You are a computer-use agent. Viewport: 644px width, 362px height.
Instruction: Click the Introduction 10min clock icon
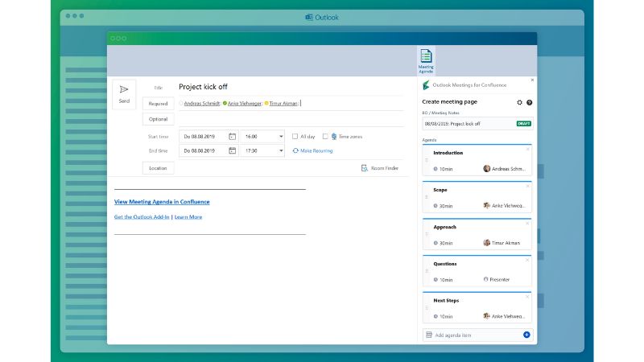click(x=436, y=169)
